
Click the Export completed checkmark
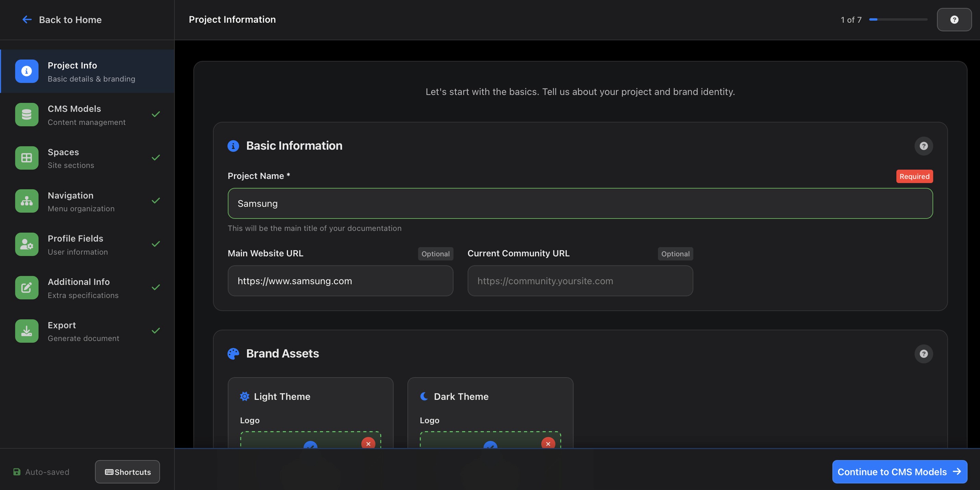click(156, 331)
